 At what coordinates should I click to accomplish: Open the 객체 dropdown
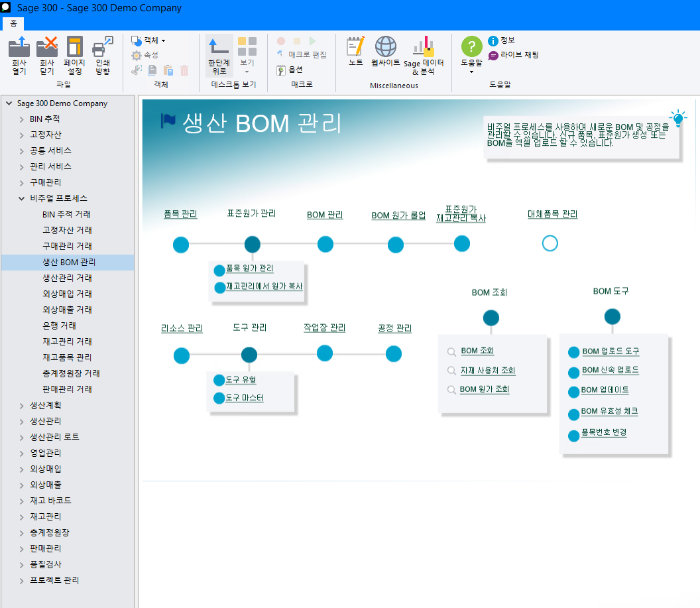(x=148, y=40)
